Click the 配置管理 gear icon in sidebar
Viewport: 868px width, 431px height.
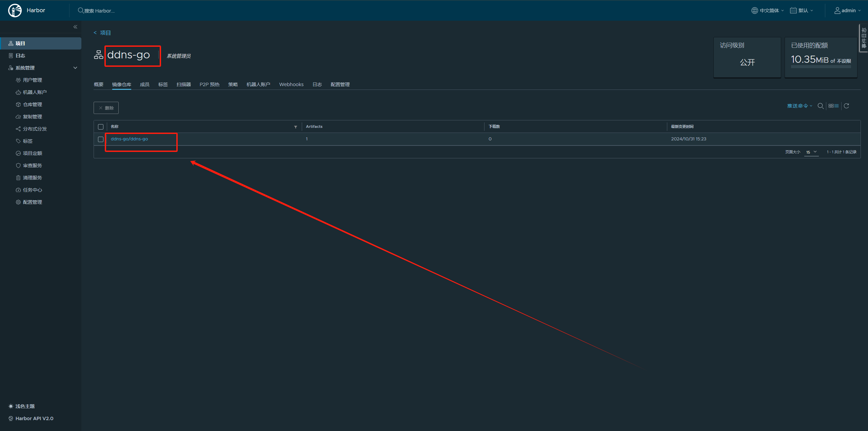pos(18,202)
